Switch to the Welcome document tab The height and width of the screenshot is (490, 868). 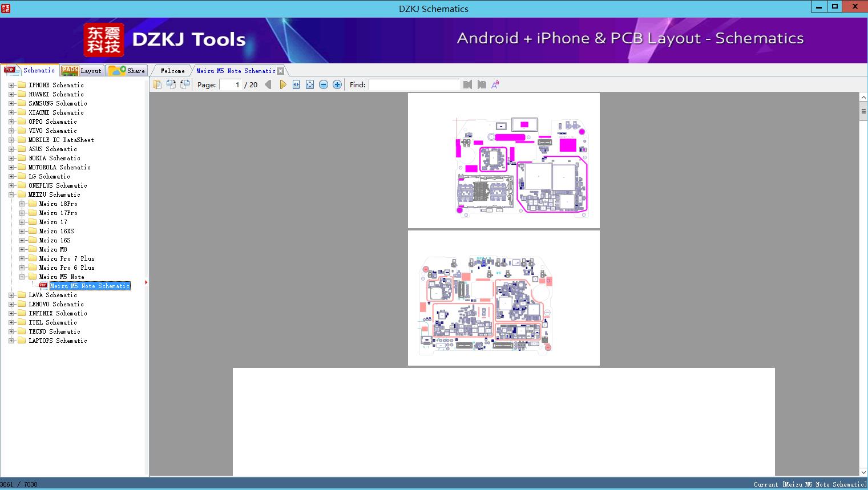[172, 71]
